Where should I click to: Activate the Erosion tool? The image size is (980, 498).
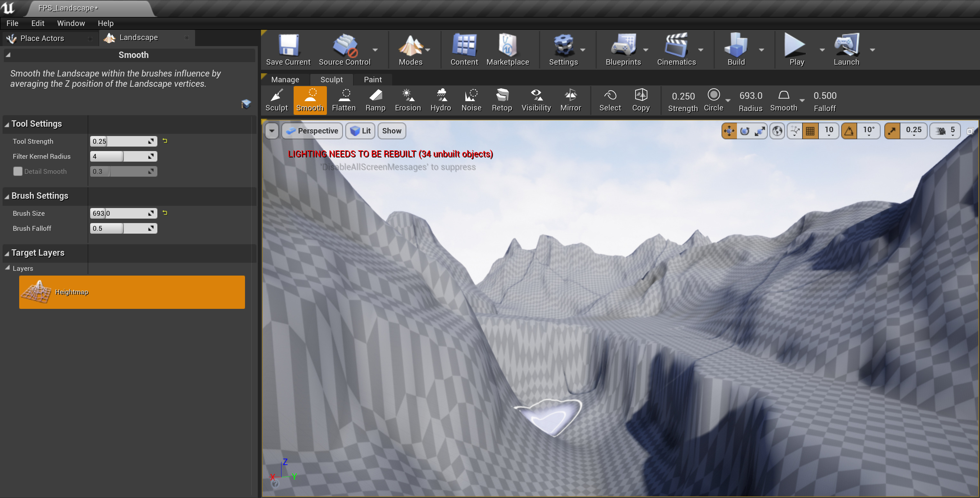407,100
